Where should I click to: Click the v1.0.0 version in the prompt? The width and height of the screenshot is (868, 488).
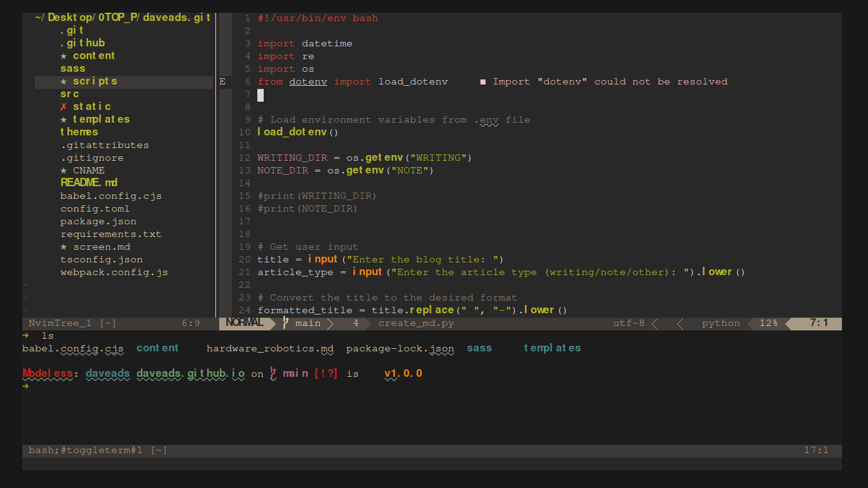pos(403,374)
